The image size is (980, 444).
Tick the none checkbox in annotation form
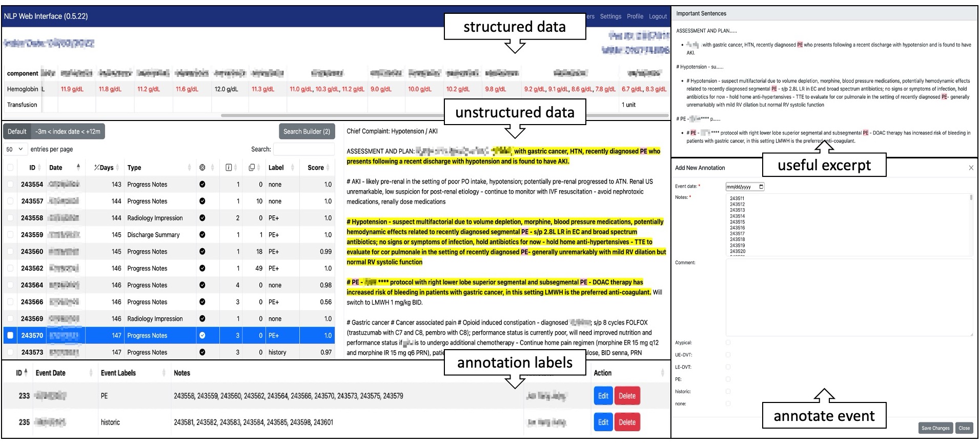pos(728,403)
